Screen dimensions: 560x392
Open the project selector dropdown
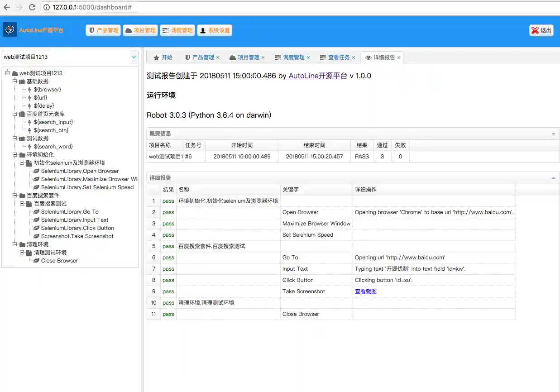[134, 57]
